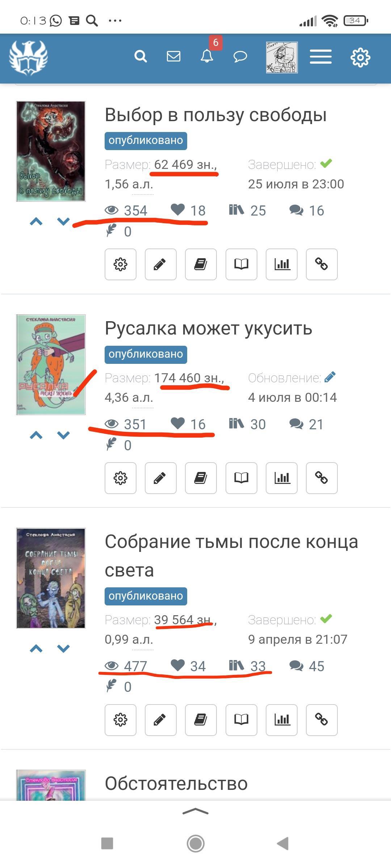Open the chat bubble icon in header

coord(240,56)
